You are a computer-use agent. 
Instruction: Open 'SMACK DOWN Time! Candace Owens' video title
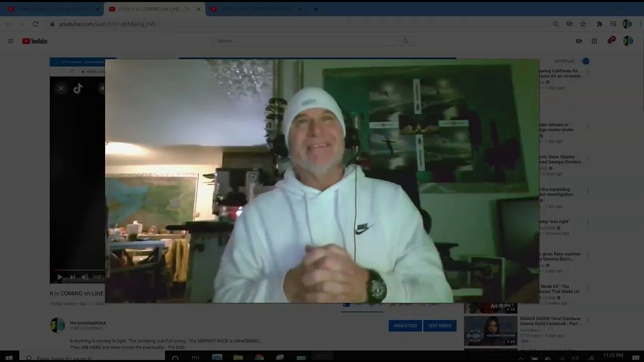(x=551, y=321)
